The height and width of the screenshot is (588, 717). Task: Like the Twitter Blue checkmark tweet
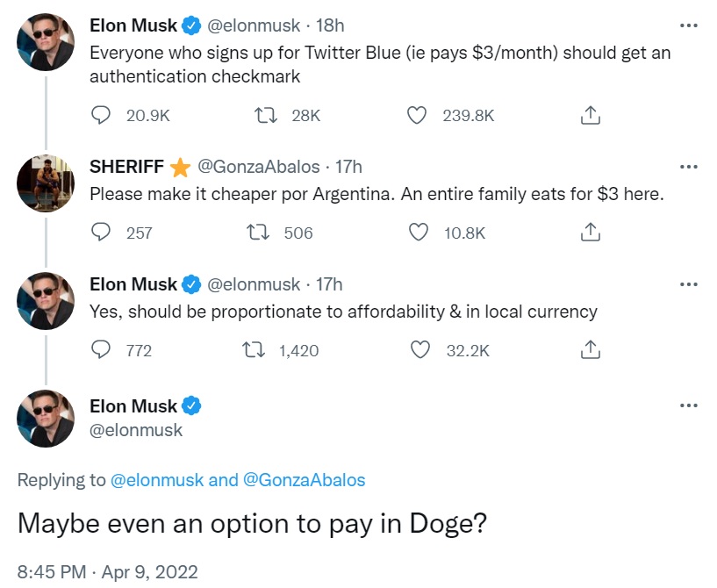pos(418,115)
